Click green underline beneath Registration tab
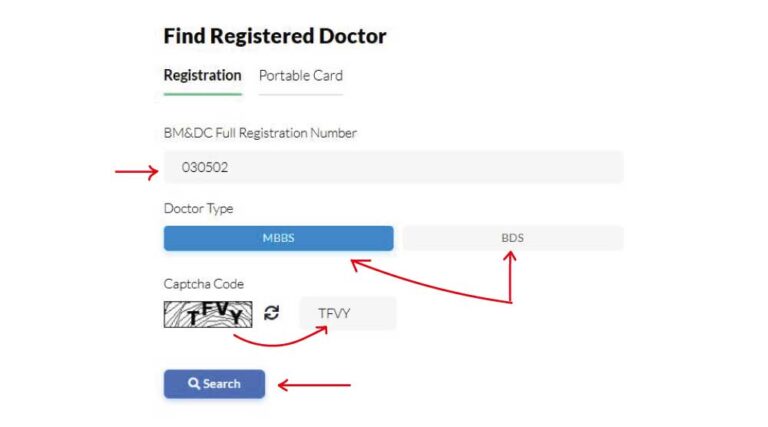Image resolution: width=768 pixels, height=427 pixels. 202,94
